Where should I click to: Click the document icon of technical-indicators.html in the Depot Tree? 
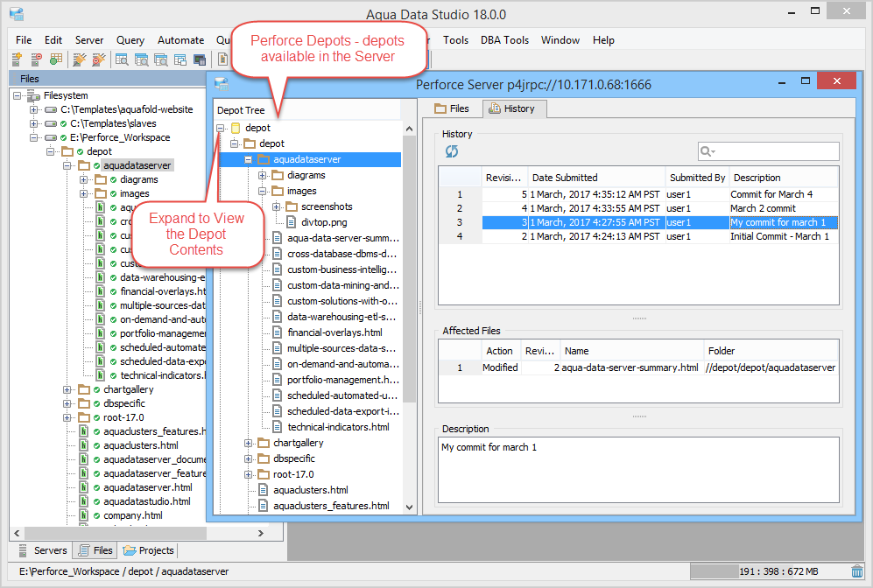(277, 427)
